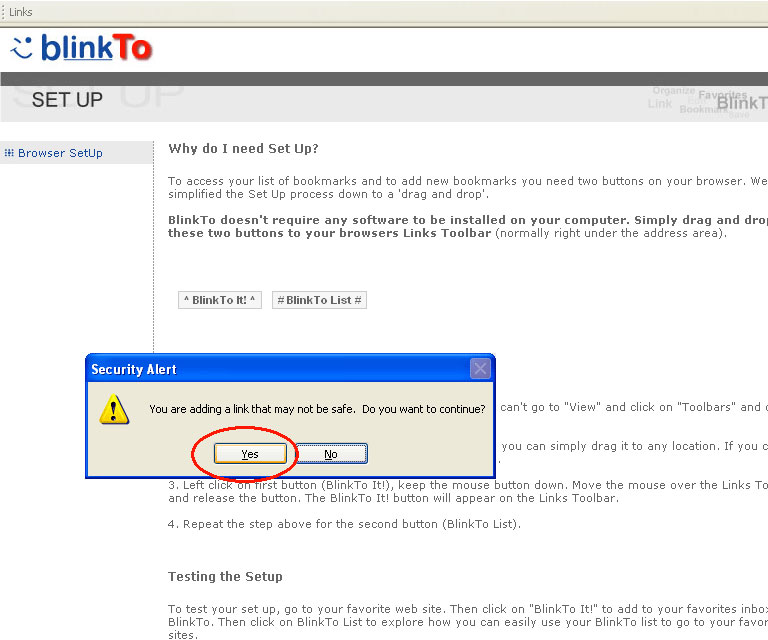Close the Security Alert dialog with X
768x640 pixels.
pyautogui.click(x=480, y=369)
